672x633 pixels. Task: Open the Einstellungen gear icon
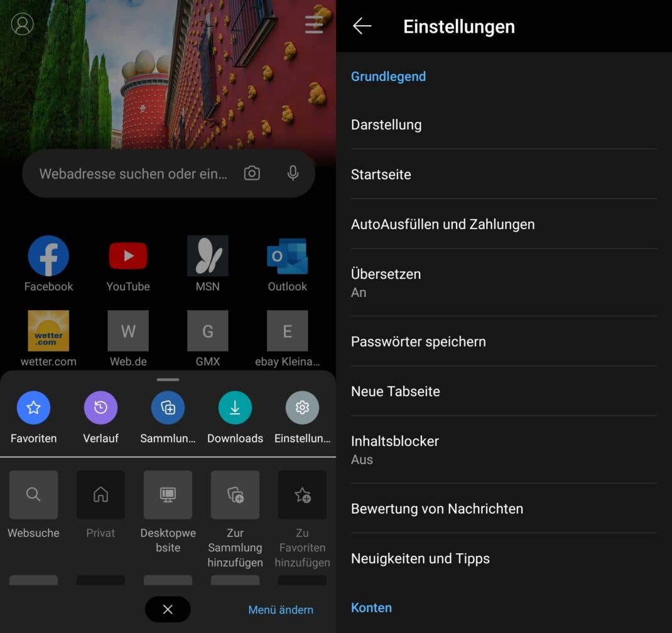(302, 408)
